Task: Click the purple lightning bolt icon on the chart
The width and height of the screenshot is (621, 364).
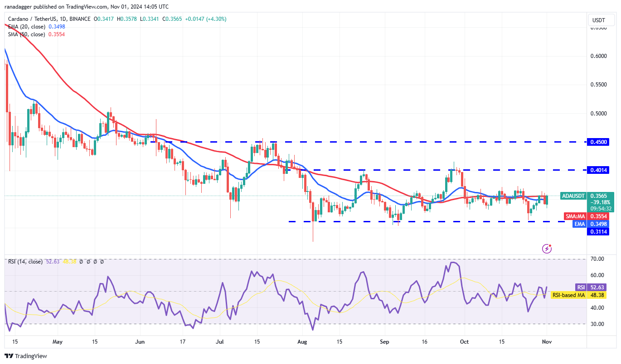Action: pos(547,248)
